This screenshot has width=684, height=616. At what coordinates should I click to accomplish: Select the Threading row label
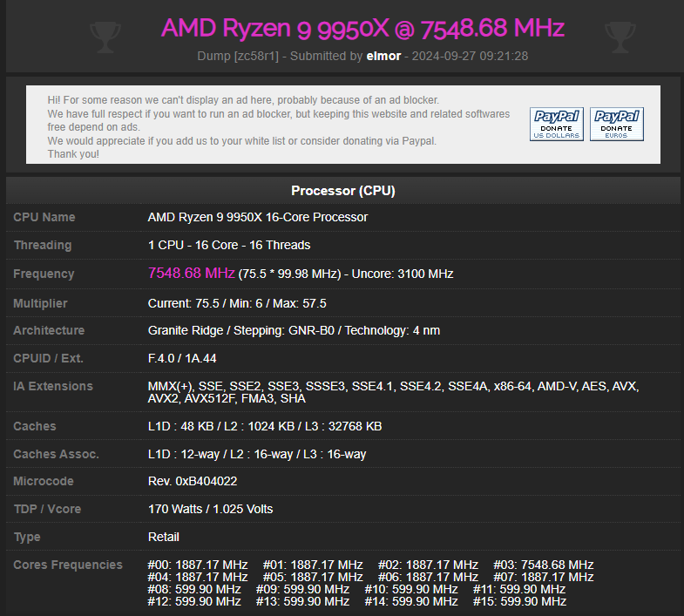tap(43, 245)
